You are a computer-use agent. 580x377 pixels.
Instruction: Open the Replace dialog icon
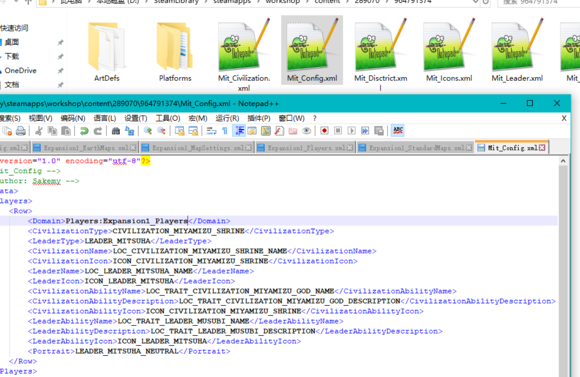tap(129, 131)
